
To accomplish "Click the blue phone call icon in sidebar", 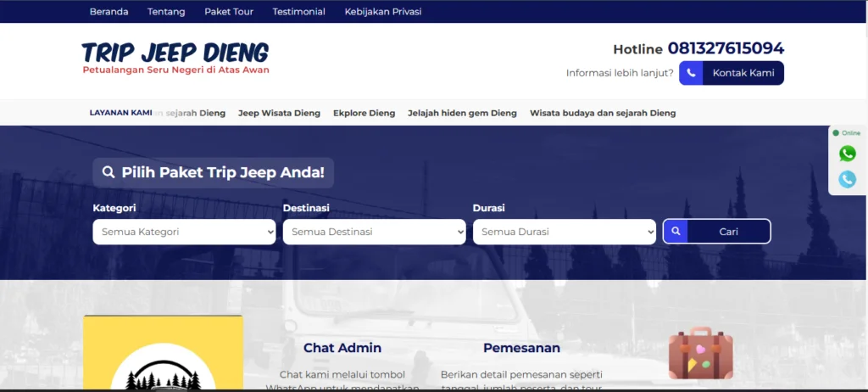I will click(x=847, y=179).
